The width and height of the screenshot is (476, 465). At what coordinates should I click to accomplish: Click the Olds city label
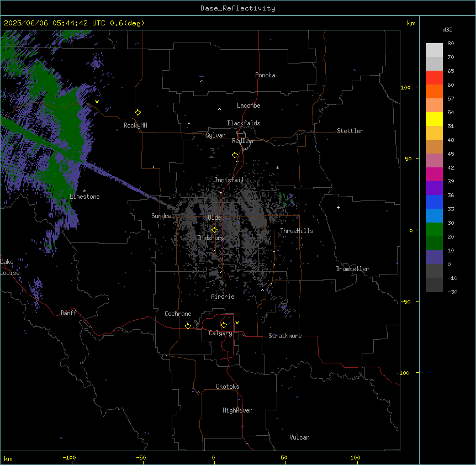(x=214, y=218)
